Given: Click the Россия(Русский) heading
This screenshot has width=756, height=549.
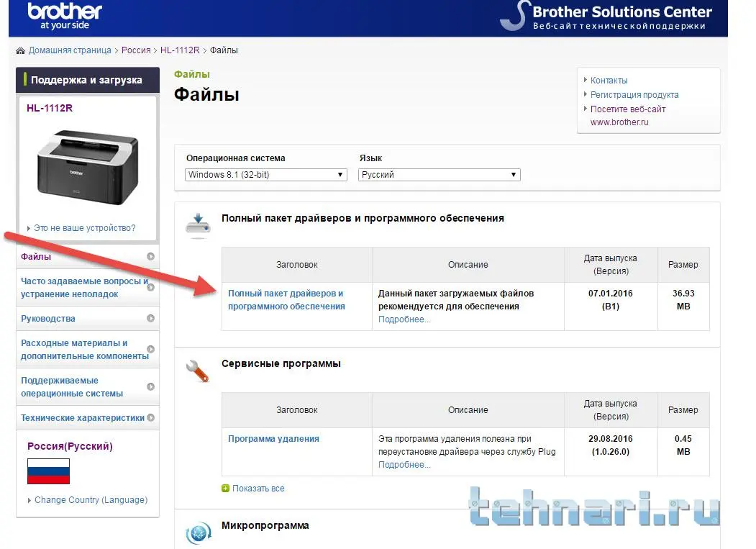Looking at the screenshot, I should point(70,446).
